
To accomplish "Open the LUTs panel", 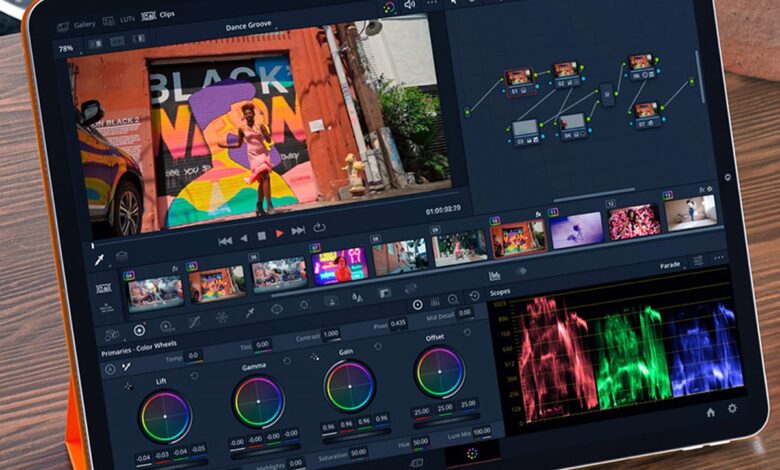I will tap(118, 20).
